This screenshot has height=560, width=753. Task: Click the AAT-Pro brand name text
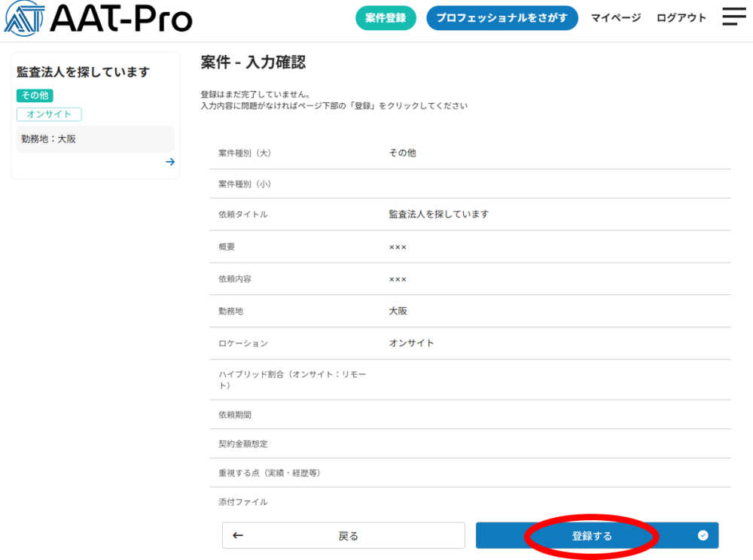(x=120, y=20)
